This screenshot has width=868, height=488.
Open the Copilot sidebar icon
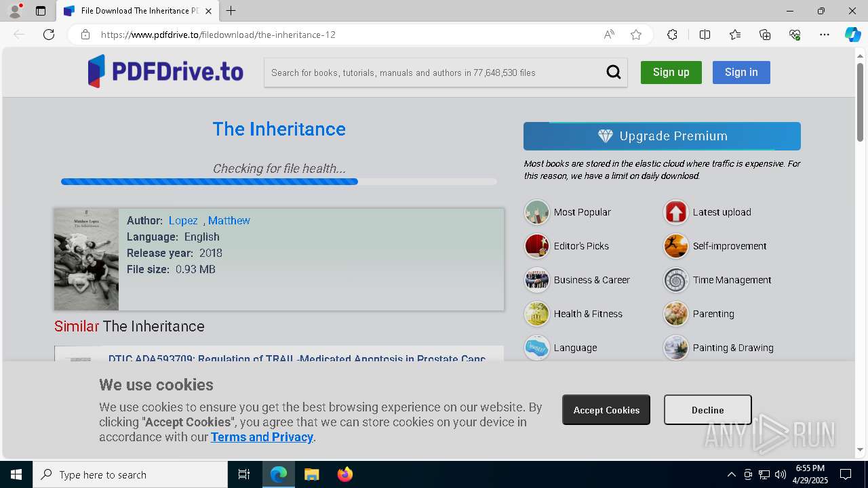click(852, 35)
